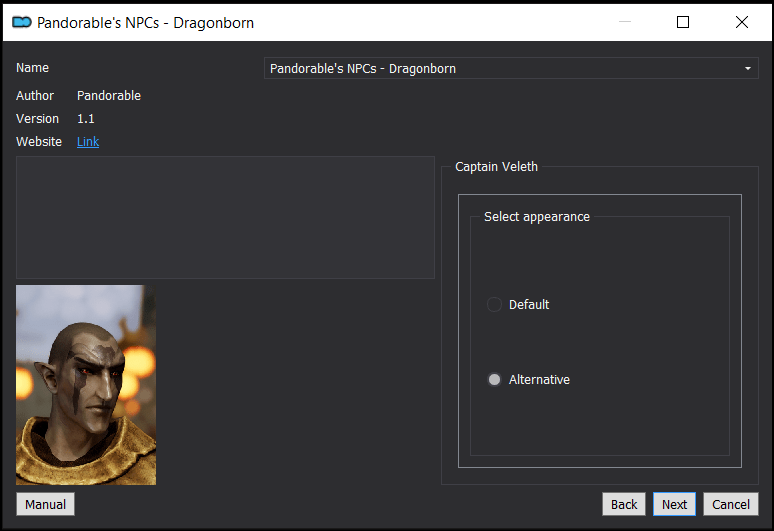Image resolution: width=774 pixels, height=531 pixels.
Task: Click the empty description text area
Action: (x=225, y=218)
